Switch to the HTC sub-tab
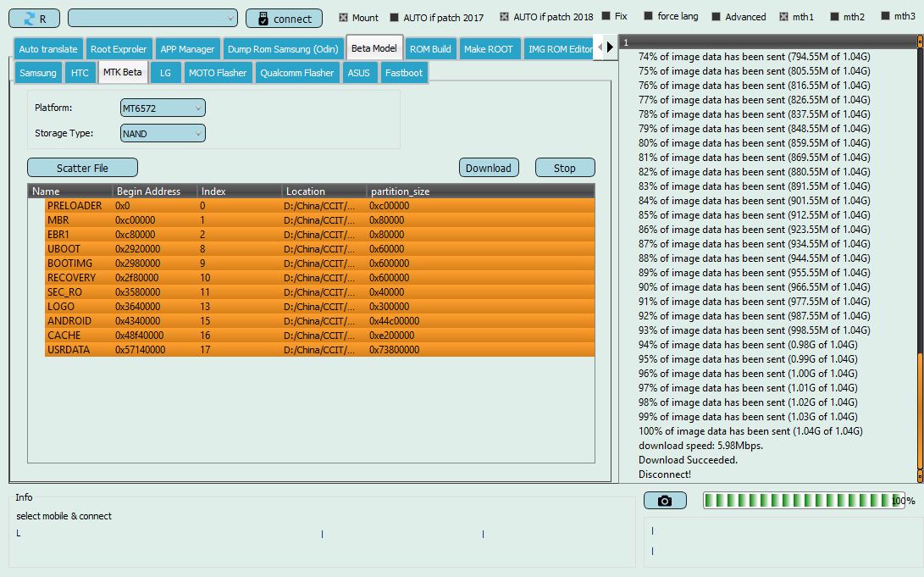 [80, 73]
